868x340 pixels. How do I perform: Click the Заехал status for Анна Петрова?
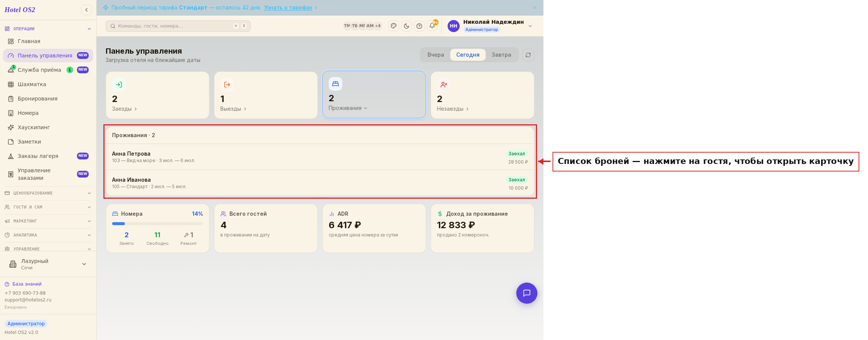[x=517, y=154]
